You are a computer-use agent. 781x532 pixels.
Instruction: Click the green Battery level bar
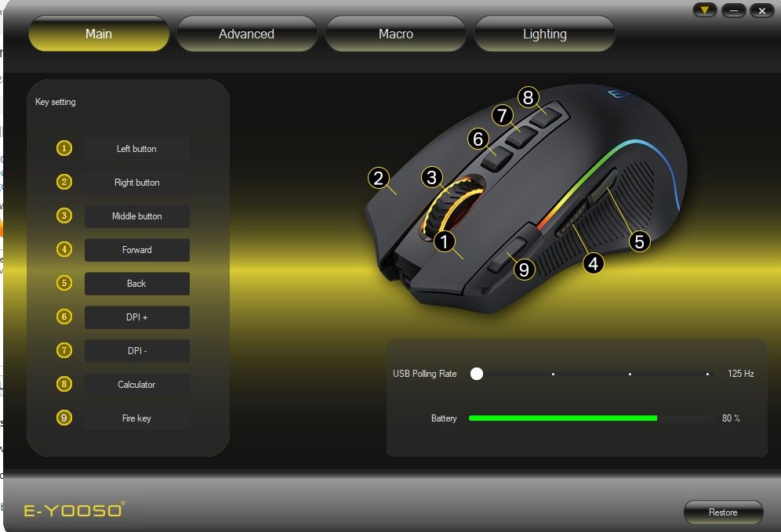point(563,418)
